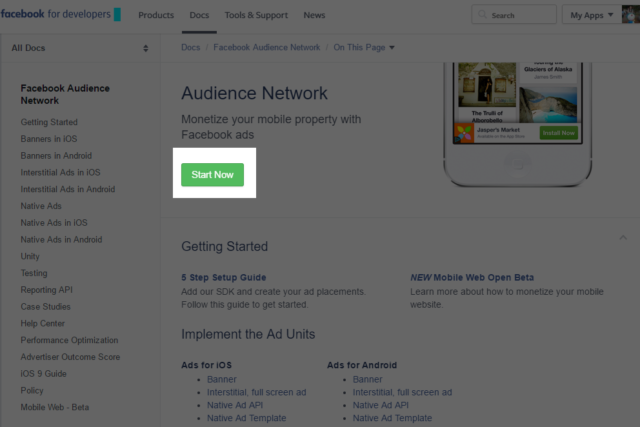Open Interstitial Ads in iOS sidebar item

pos(60,172)
